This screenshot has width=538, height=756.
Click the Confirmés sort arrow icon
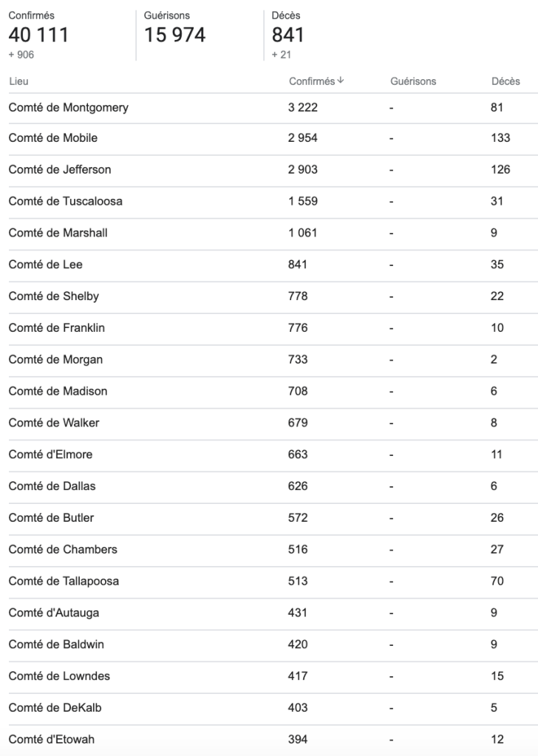[x=341, y=81]
